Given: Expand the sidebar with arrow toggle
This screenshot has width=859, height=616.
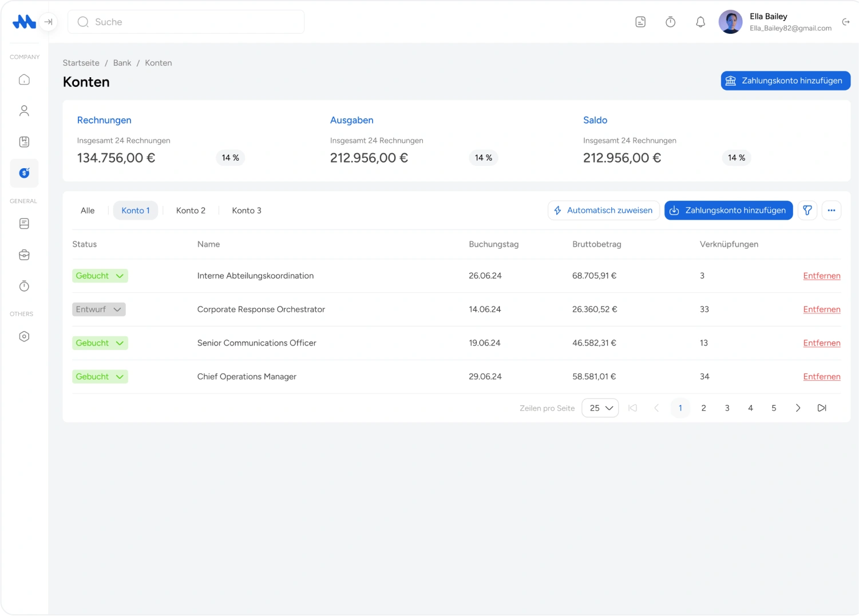Looking at the screenshot, I should [x=49, y=22].
